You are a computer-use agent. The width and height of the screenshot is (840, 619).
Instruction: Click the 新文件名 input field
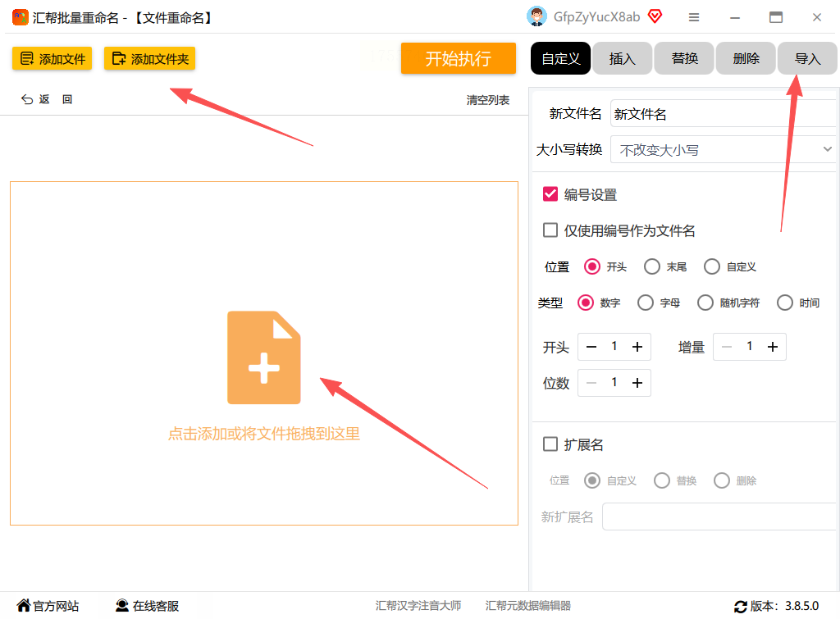click(x=723, y=113)
